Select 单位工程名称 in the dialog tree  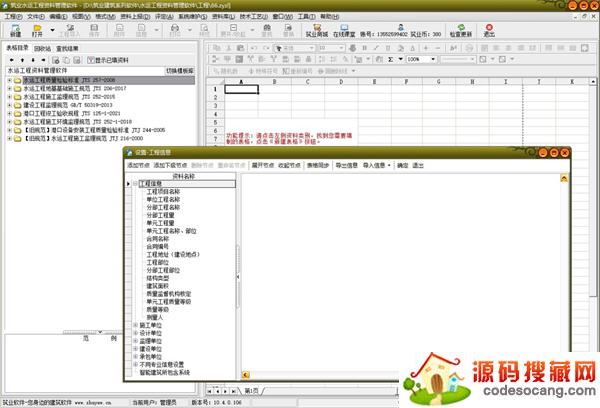coord(163,200)
